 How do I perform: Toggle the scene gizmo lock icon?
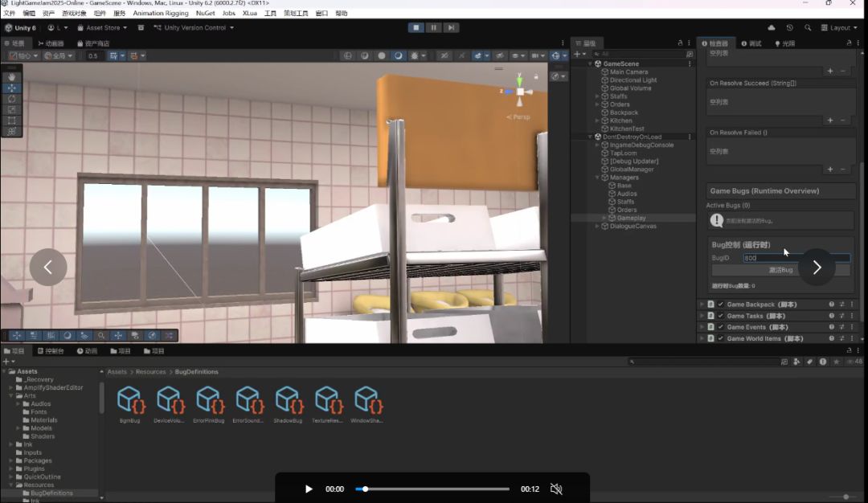[536, 76]
